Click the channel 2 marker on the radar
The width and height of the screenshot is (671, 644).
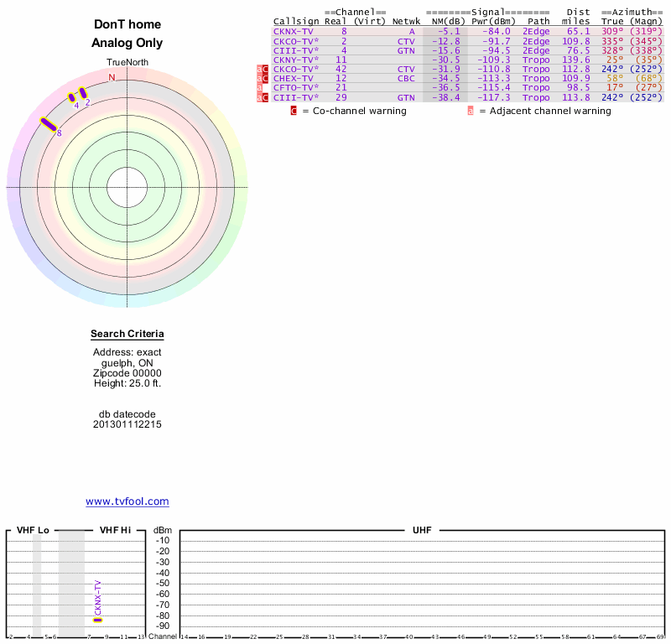click(x=83, y=94)
